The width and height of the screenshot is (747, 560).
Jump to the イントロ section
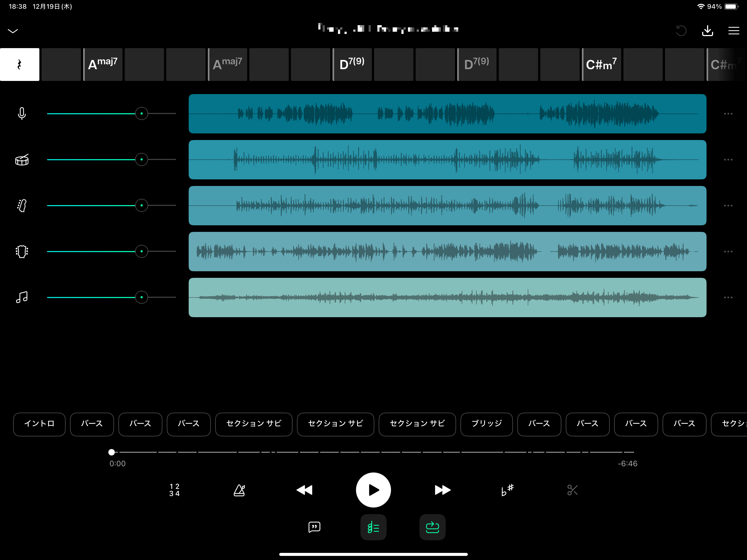(39, 424)
